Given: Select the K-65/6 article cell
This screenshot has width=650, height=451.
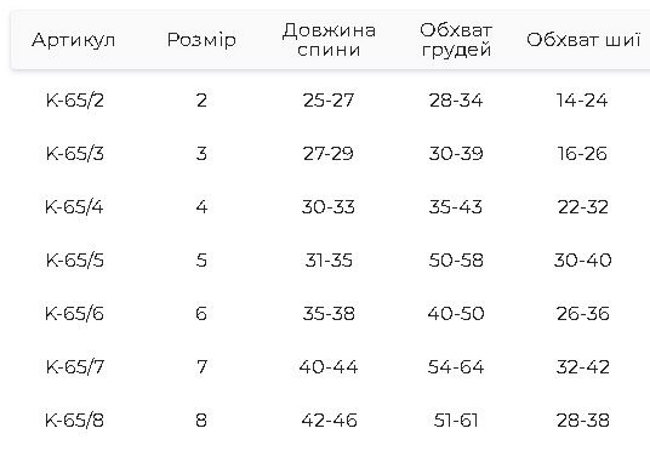Looking at the screenshot, I should [x=74, y=313].
